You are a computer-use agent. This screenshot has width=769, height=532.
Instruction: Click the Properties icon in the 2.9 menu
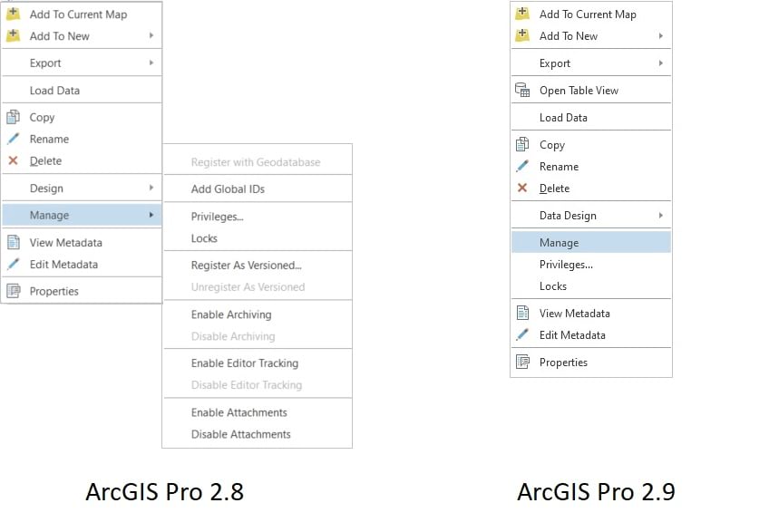522,362
